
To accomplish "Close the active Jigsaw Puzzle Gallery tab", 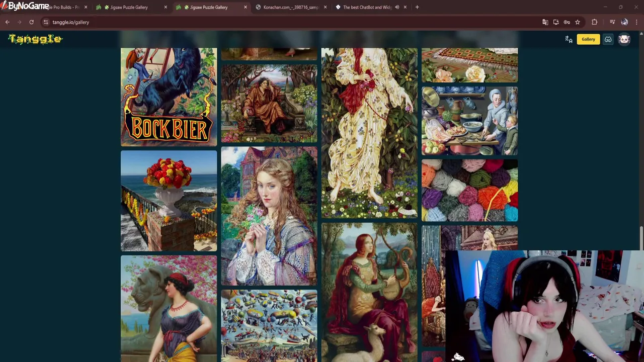I will tap(246, 7).
